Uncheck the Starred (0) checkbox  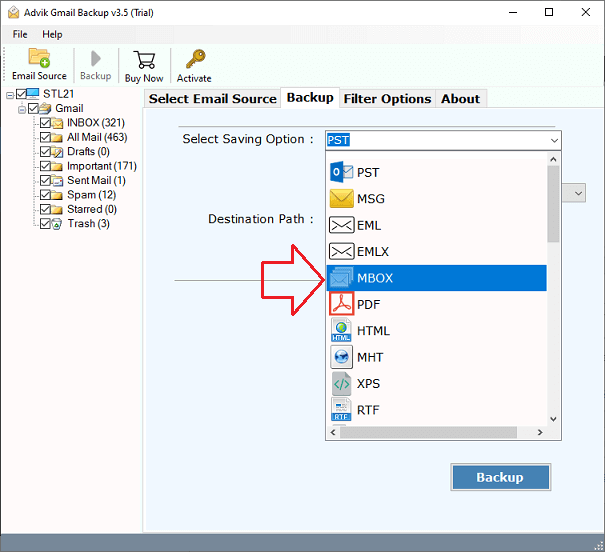tap(45, 209)
